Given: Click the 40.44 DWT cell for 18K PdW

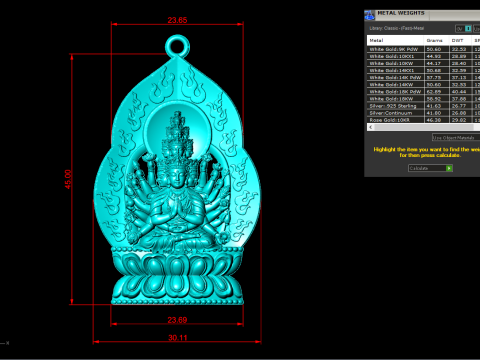Looking at the screenshot, I should click(x=460, y=92).
